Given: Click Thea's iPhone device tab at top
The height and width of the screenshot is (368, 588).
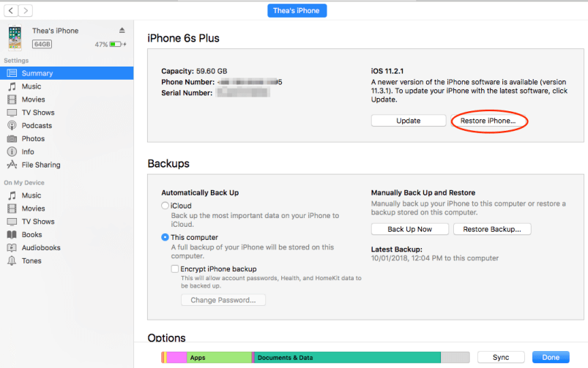Looking at the screenshot, I should click(x=297, y=10).
